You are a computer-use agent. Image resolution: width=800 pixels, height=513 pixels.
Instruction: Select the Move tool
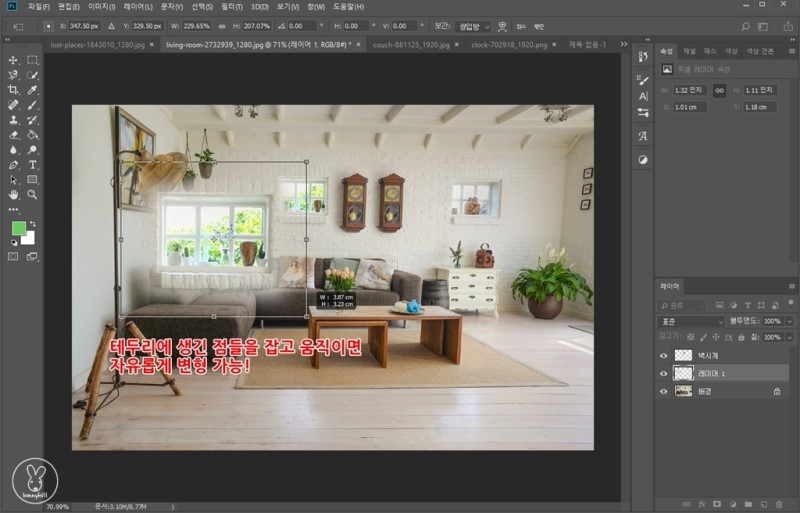tap(13, 60)
